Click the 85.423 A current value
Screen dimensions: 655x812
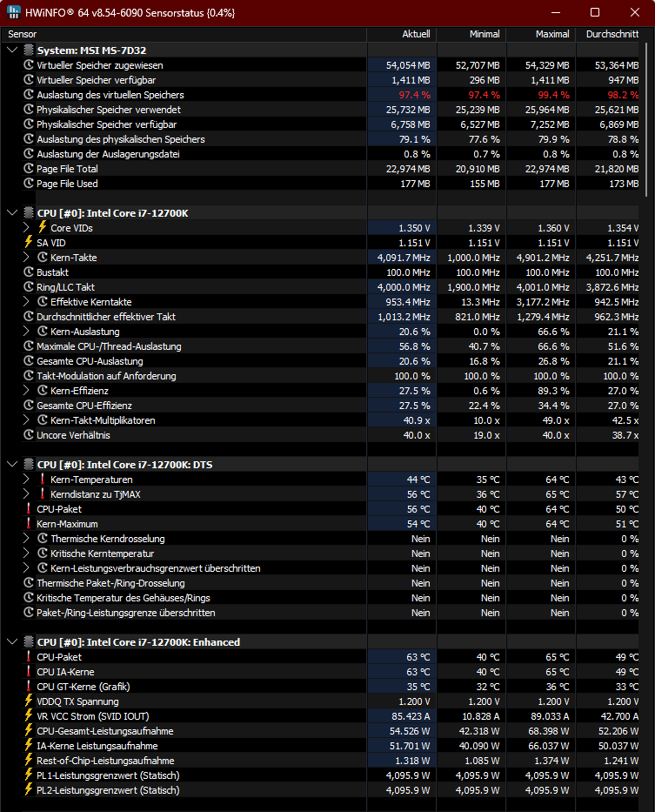[x=411, y=716]
